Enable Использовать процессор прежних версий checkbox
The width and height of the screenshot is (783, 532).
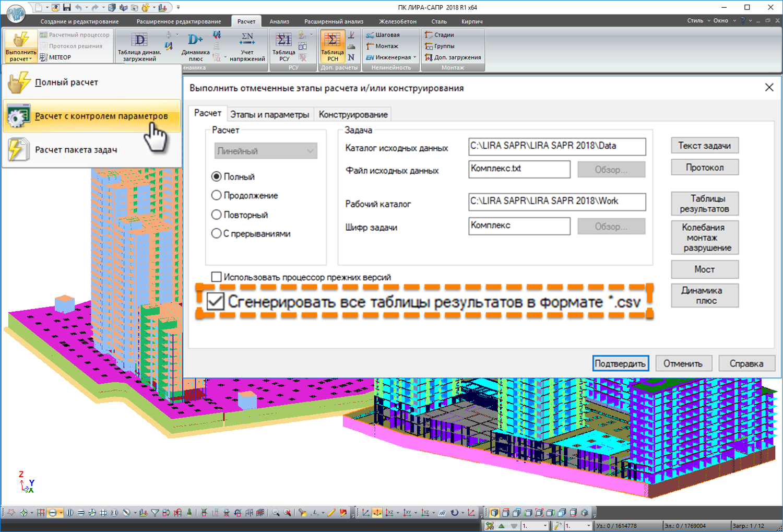point(216,277)
